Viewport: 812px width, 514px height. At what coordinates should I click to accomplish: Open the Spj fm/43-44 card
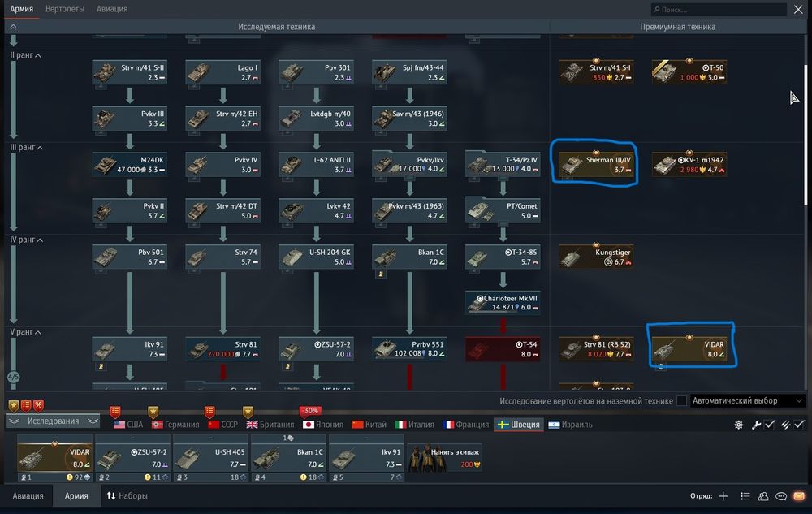(409, 72)
